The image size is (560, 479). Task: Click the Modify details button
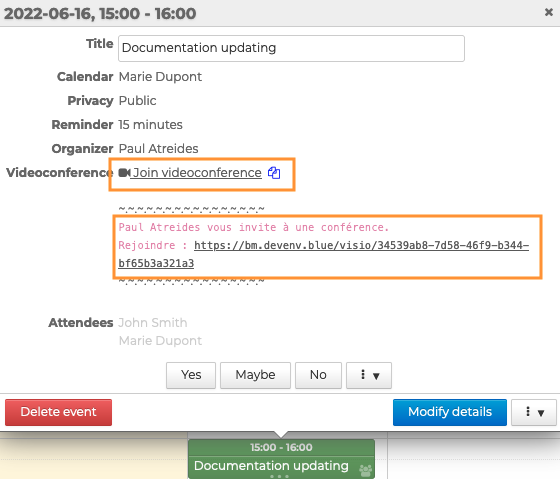point(450,413)
